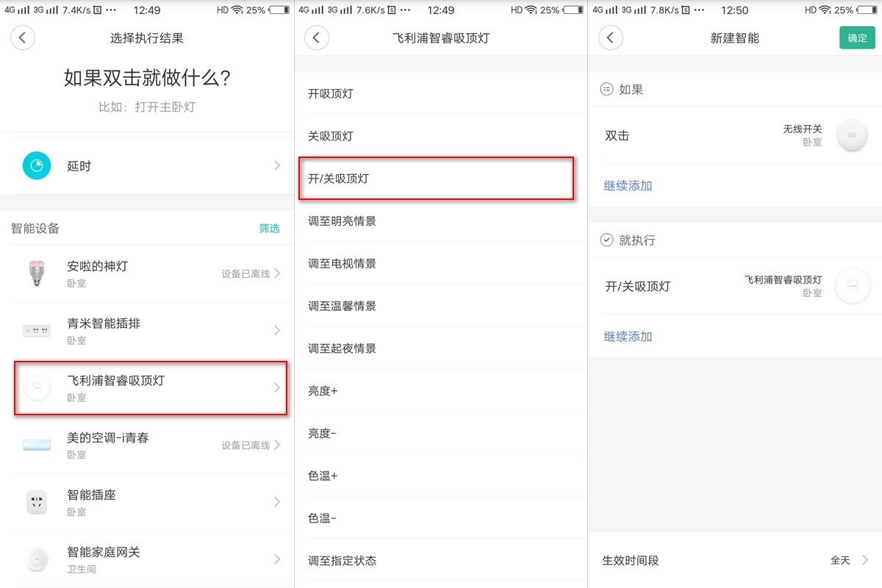Click the 智能插座 smart socket icon
The height and width of the screenshot is (588, 882).
pyautogui.click(x=37, y=502)
